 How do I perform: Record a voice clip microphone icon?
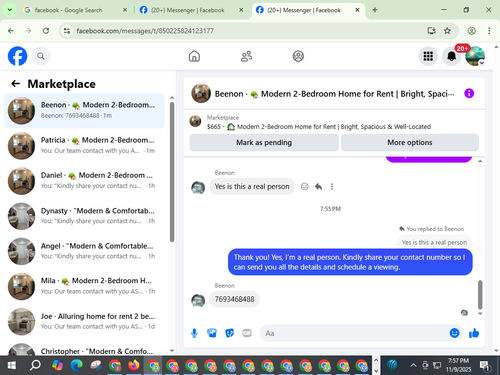194,333
